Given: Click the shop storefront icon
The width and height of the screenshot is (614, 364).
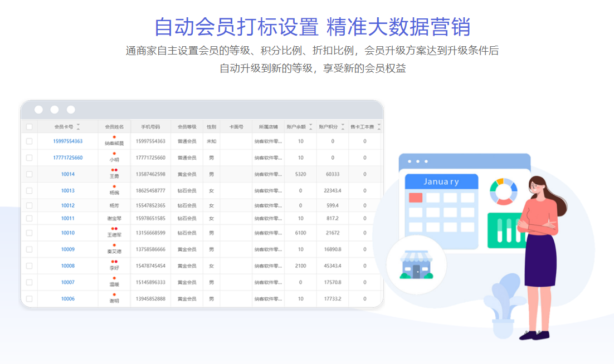Looking at the screenshot, I should [416, 265].
